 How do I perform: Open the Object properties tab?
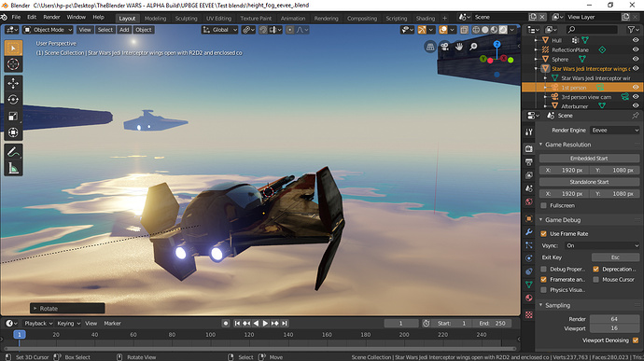point(529,218)
